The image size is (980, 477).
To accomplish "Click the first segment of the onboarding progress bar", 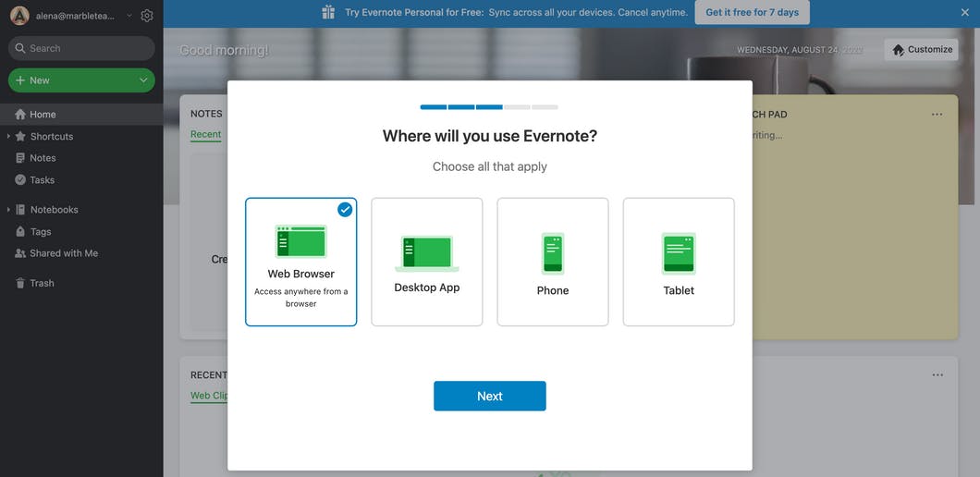I will pyautogui.click(x=433, y=107).
